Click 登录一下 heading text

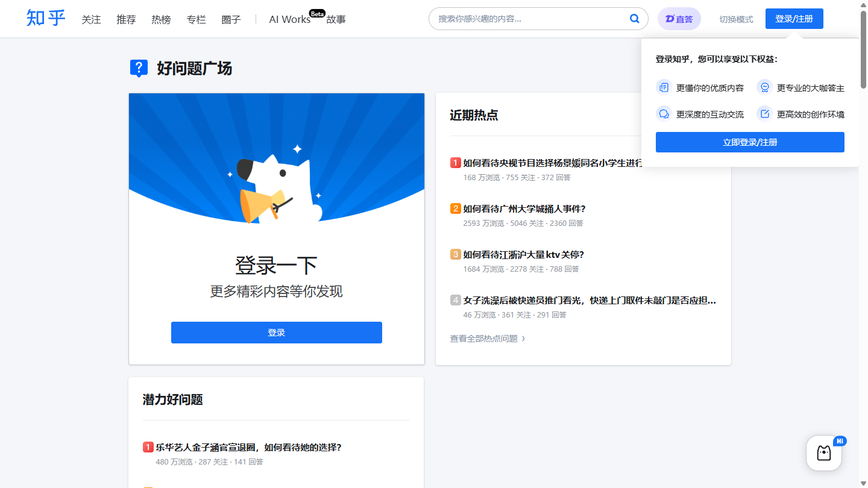tap(276, 265)
